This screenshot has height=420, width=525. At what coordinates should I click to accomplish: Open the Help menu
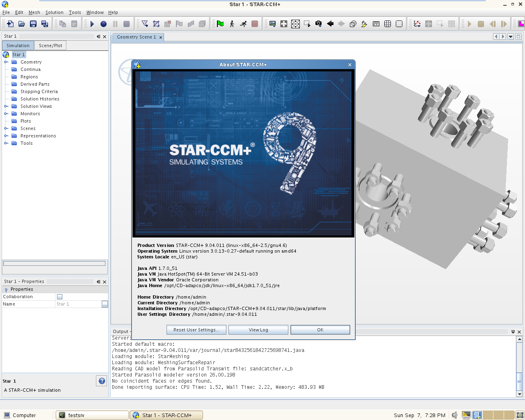[113, 12]
